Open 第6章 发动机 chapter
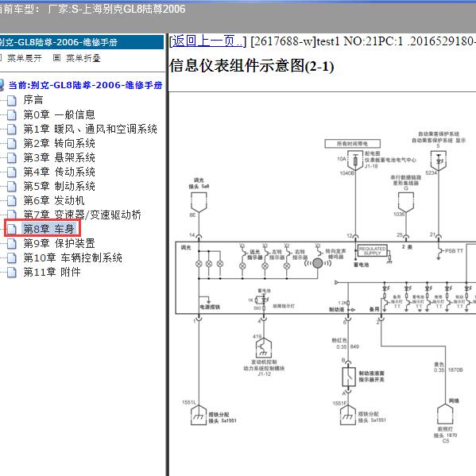This screenshot has width=476, height=476. tap(54, 200)
